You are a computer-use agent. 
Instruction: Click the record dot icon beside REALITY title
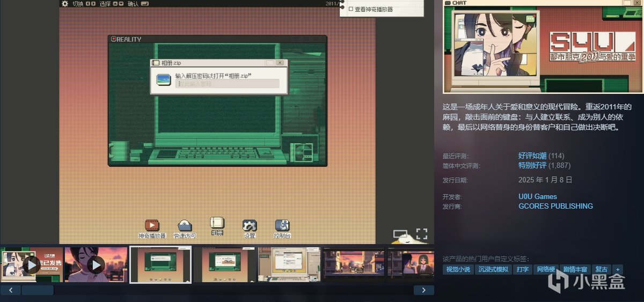tap(113, 39)
